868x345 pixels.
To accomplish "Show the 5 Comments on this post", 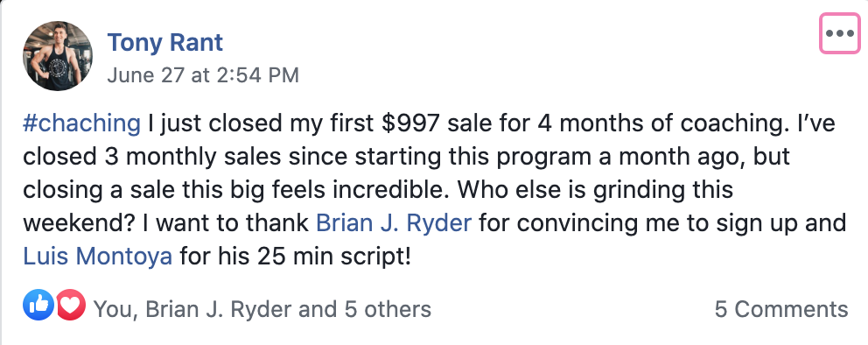I will coord(781,309).
